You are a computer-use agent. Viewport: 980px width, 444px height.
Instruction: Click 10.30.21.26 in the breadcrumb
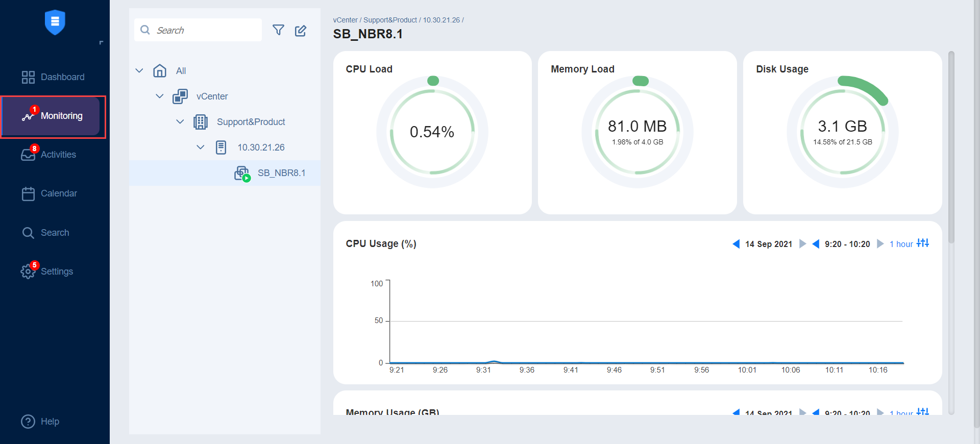[441, 20]
